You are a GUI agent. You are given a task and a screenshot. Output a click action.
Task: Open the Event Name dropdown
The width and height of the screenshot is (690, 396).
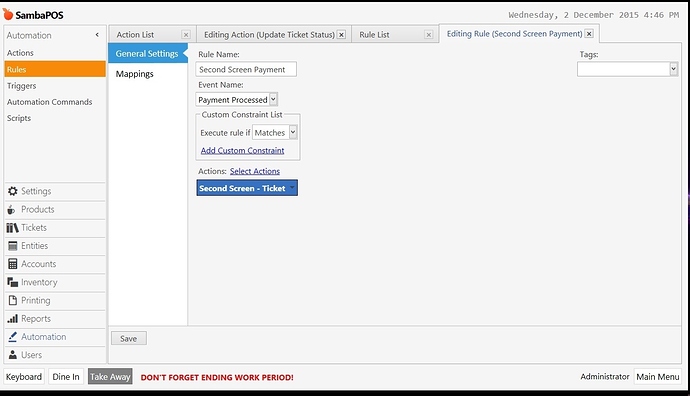[273, 99]
